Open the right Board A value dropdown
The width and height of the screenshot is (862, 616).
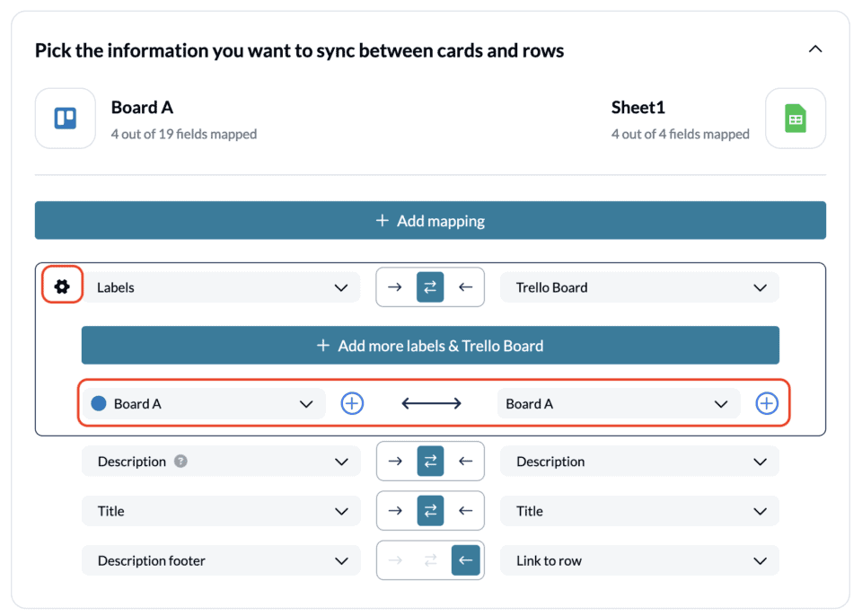[619, 404]
